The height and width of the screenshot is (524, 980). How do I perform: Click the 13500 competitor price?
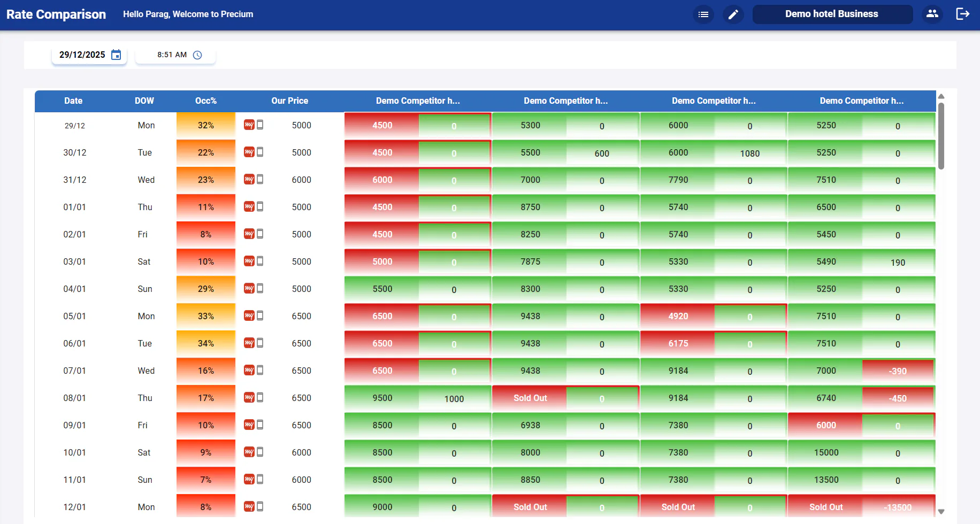[x=826, y=480]
